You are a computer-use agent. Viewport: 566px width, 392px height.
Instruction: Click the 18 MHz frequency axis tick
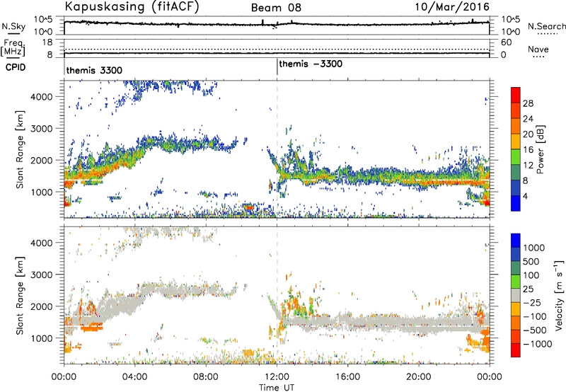click(x=47, y=42)
